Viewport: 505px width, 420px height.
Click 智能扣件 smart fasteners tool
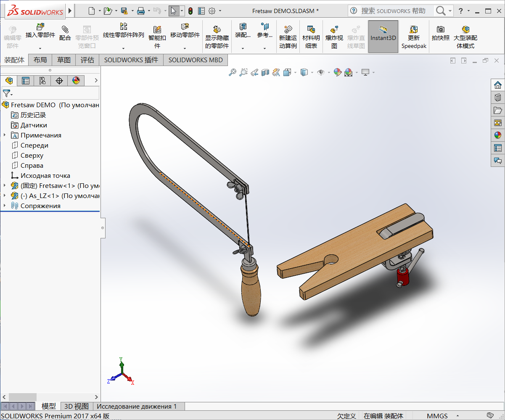pos(157,37)
